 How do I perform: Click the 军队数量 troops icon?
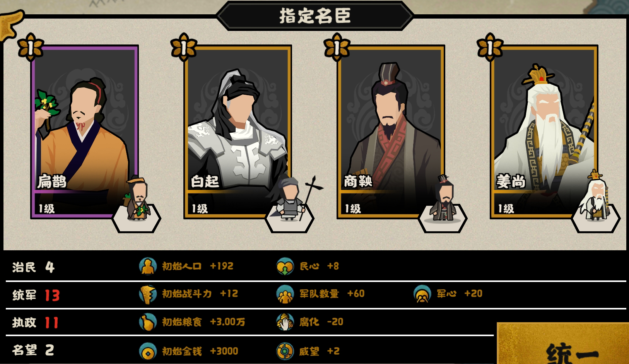(285, 294)
